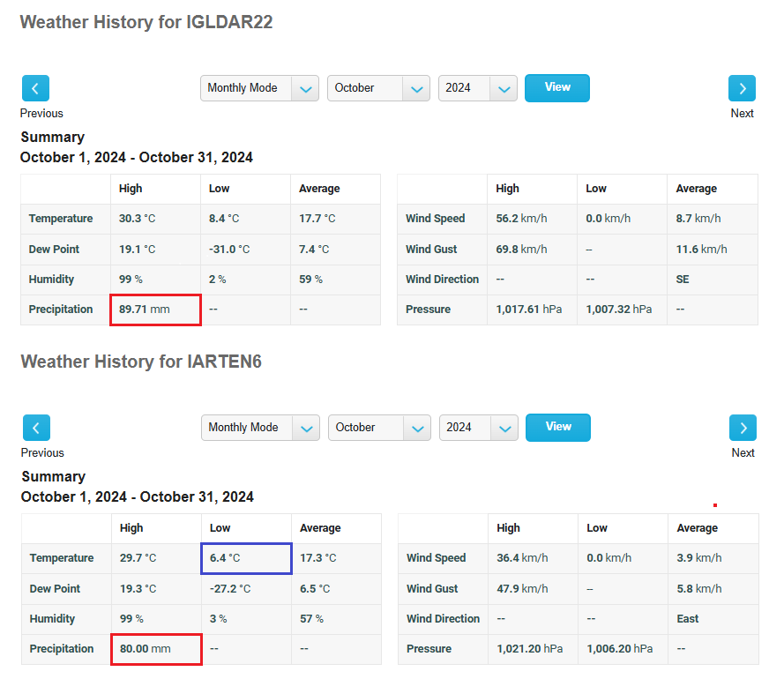Open 2024 year dropdown for IGLDAR22
Image resolution: width=784 pixels, height=679 pixels.
[477, 88]
